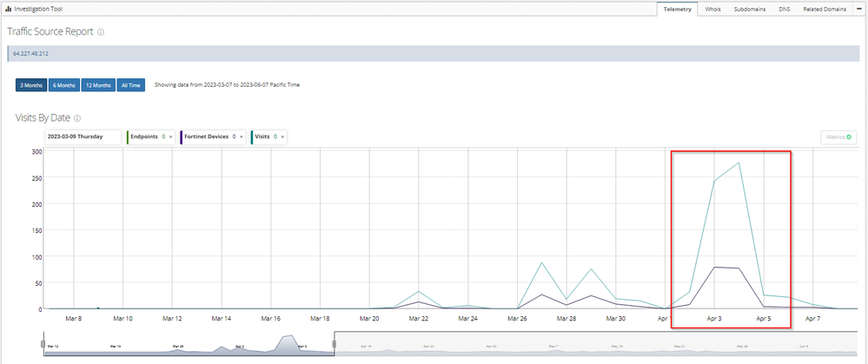
Task: Switch to the 12 Months time range
Action: 99,85
